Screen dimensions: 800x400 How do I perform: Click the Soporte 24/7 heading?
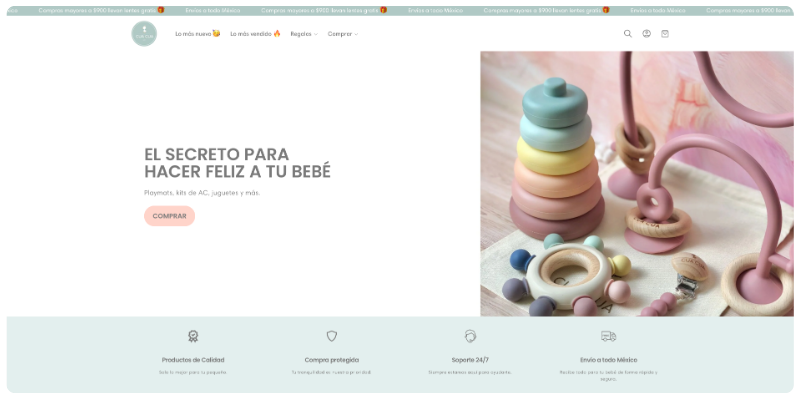click(x=470, y=359)
